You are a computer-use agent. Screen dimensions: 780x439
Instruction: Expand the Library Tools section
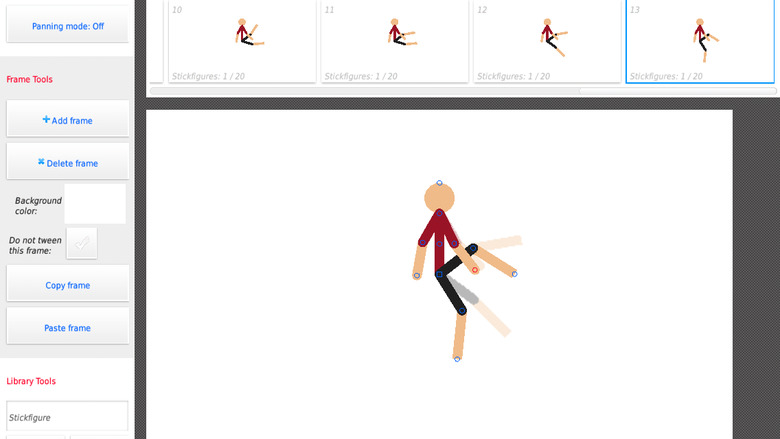pyautogui.click(x=32, y=381)
